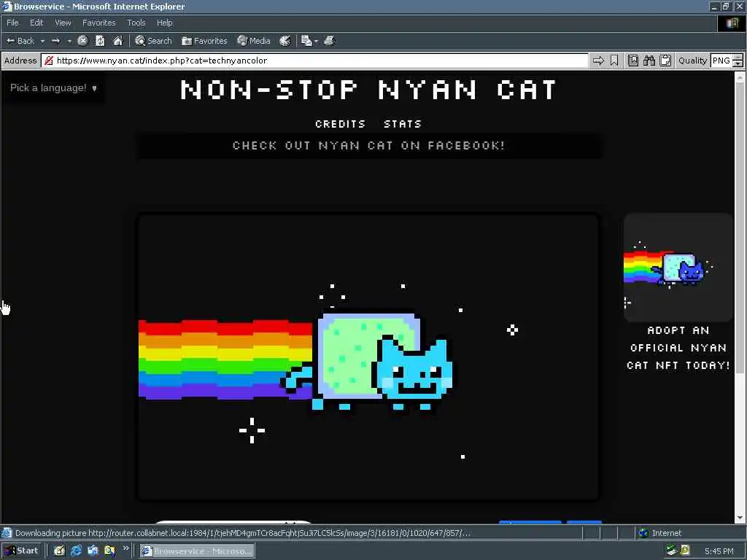Screen dimensions: 747x560
Task: Click the network tray icon
Action: tap(672, 551)
